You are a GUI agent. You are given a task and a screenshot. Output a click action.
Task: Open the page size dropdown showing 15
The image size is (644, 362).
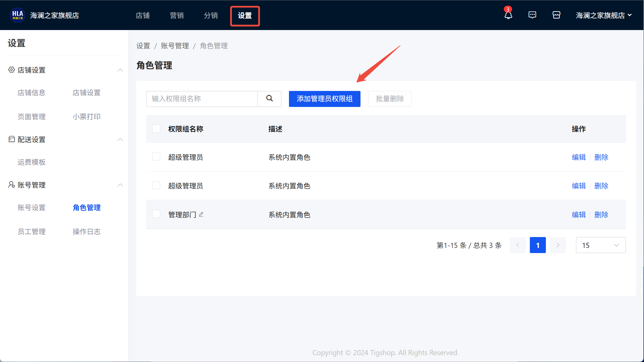[601, 245]
